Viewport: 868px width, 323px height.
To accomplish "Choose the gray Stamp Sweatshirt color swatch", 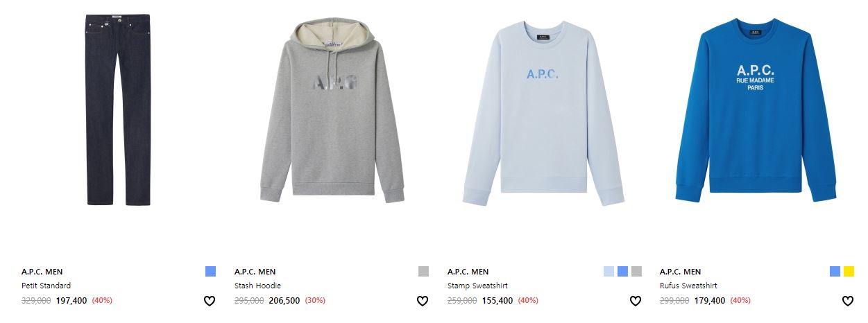I will [636, 272].
